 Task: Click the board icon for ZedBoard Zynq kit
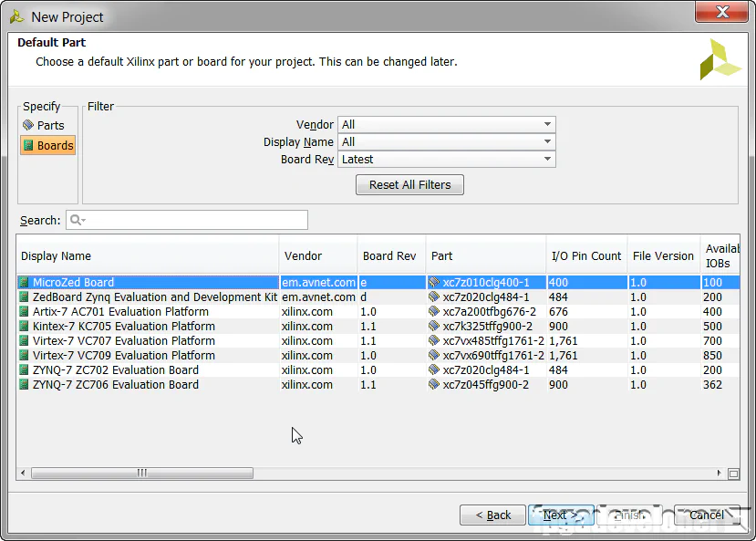point(25,297)
